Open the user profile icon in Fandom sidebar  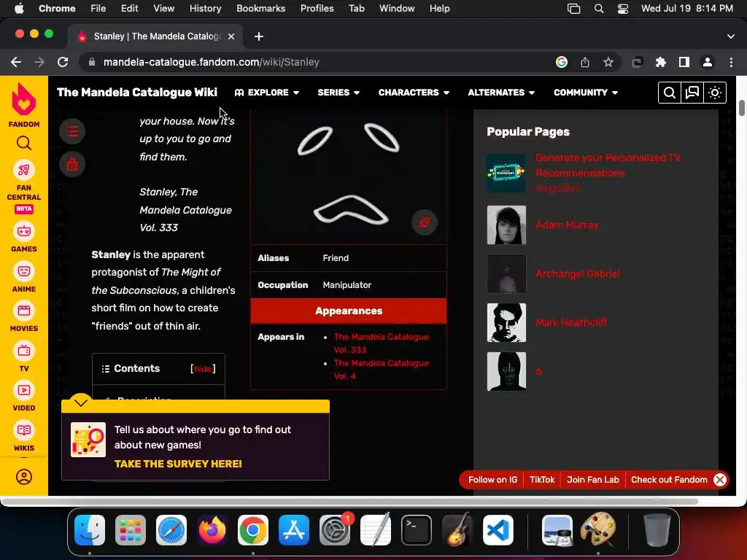[24, 477]
